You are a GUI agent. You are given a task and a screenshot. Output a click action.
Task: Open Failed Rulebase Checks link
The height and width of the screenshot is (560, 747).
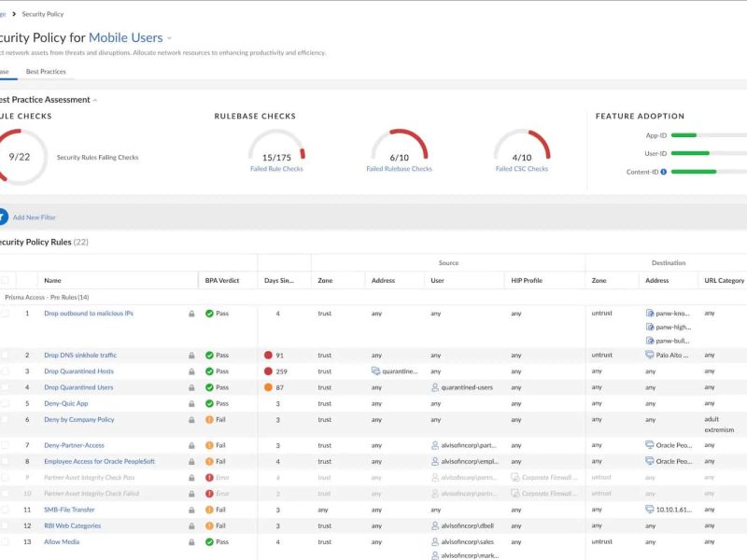(400, 169)
